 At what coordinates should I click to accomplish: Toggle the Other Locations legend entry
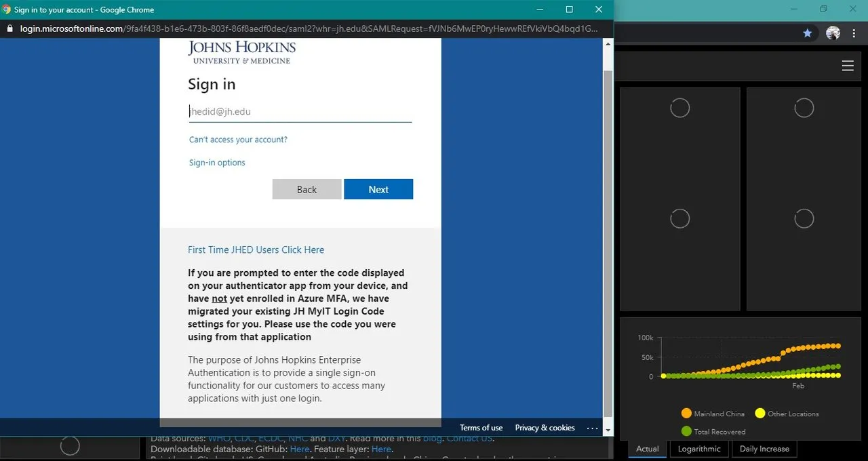[x=787, y=414]
